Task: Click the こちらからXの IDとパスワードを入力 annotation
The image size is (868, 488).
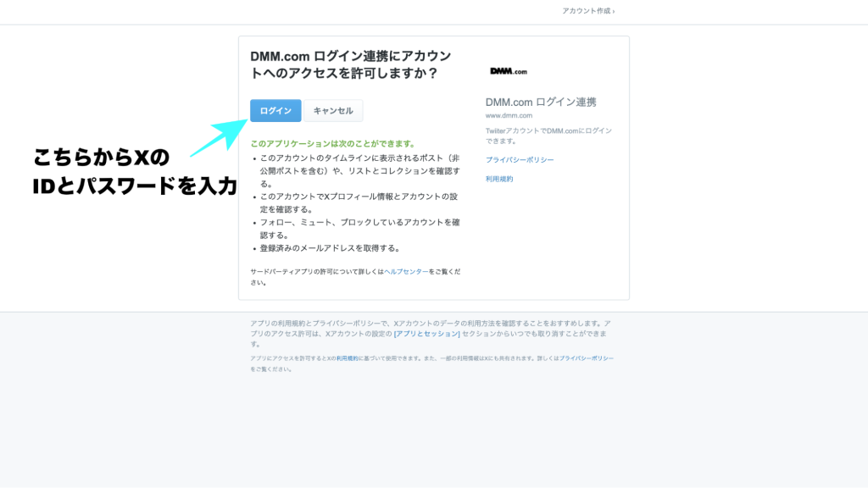Action: 134,172
